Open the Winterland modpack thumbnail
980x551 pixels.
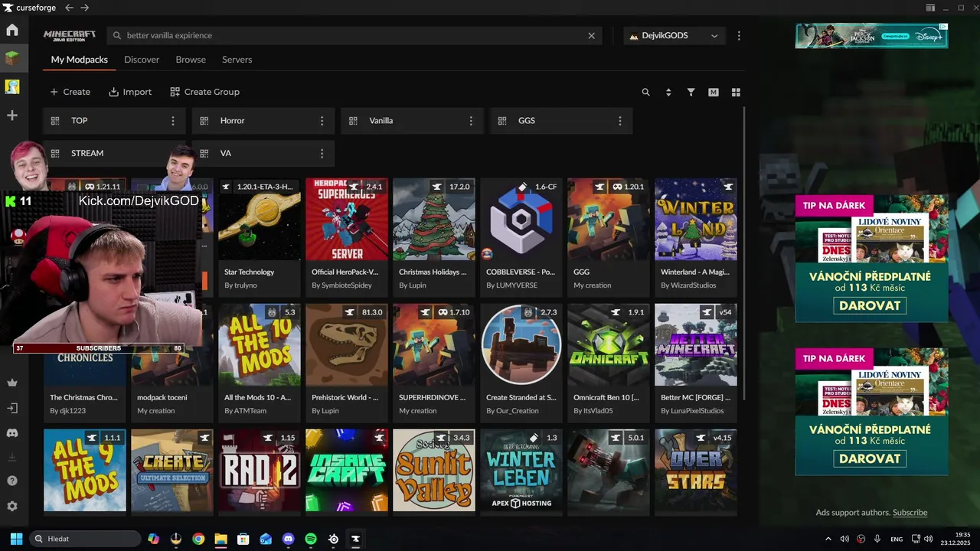pos(696,220)
